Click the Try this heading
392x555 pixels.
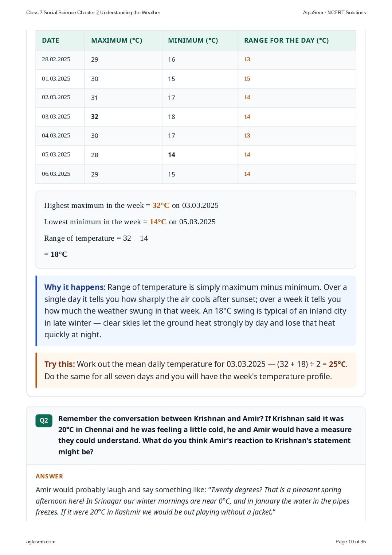click(60, 364)
